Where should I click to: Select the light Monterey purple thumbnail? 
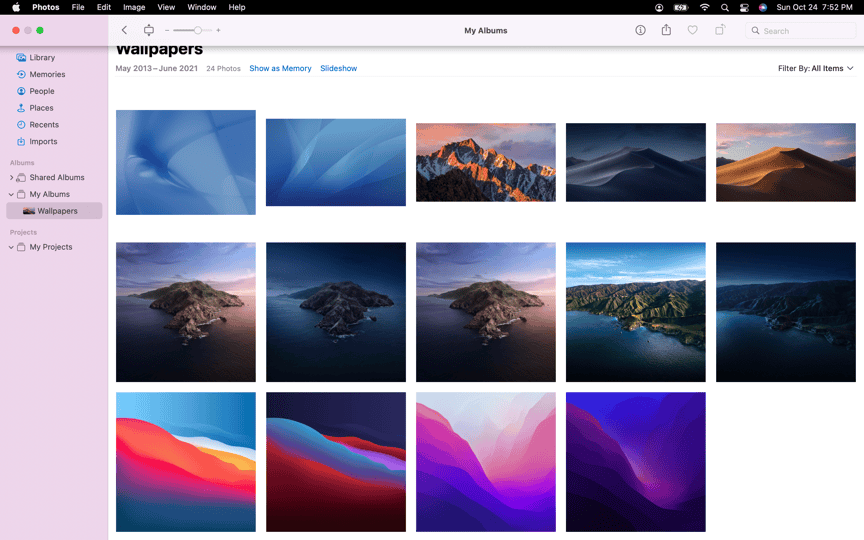485,462
